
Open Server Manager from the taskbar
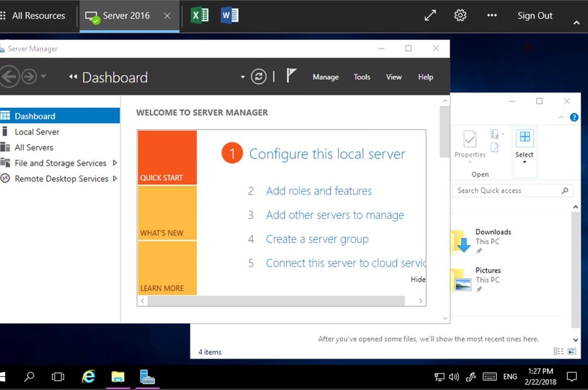click(x=147, y=376)
